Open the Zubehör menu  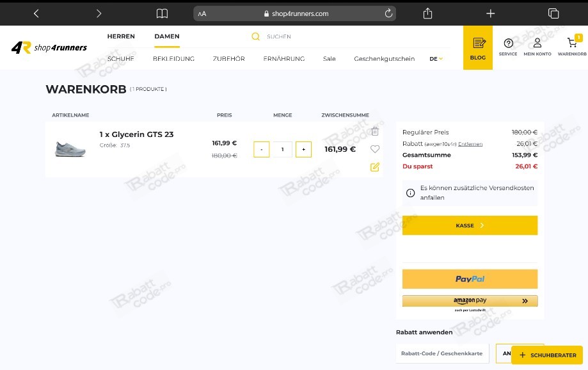click(229, 59)
